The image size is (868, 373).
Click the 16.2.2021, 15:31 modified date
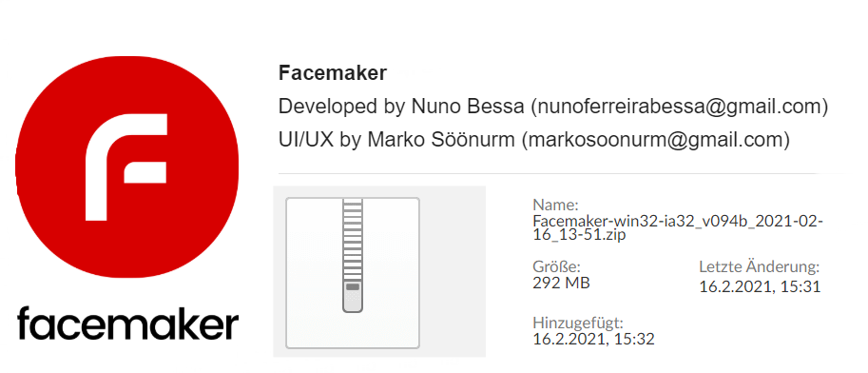click(x=760, y=286)
